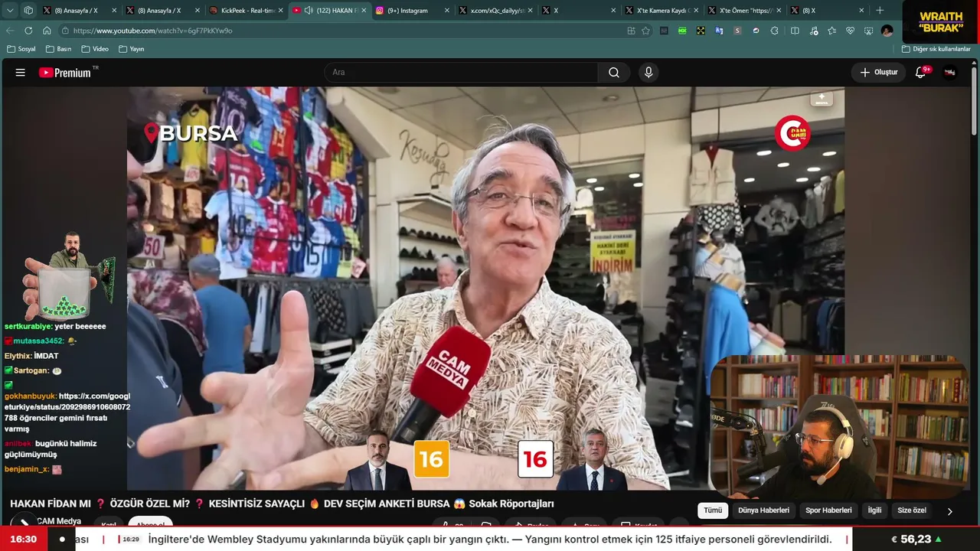Open the Sosyal bookmarks folder
Image resolution: width=980 pixels, height=551 pixels.
21,49
